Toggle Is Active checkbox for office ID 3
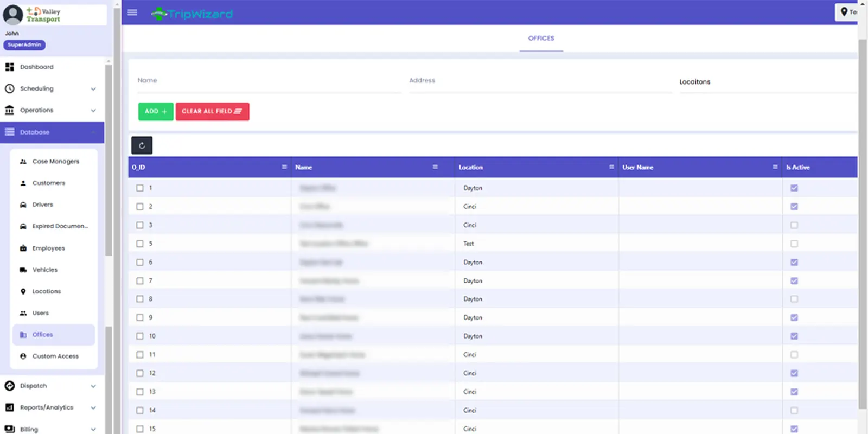 (x=794, y=225)
